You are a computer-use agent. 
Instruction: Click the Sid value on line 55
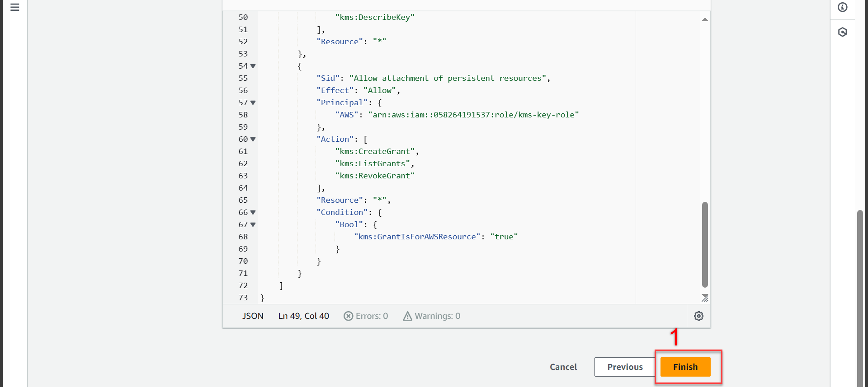(448, 78)
